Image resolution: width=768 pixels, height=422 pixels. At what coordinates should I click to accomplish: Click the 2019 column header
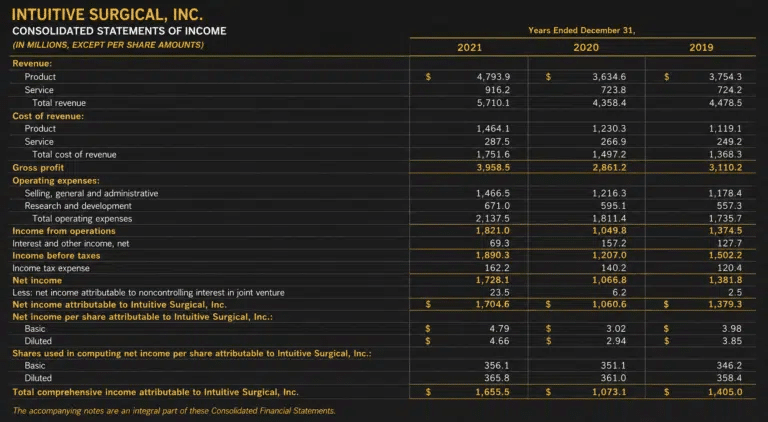click(x=701, y=47)
